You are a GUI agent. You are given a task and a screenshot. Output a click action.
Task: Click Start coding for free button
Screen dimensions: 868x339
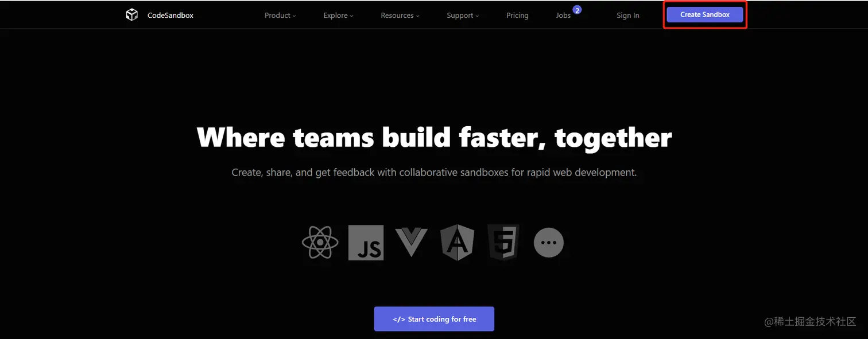(434, 319)
